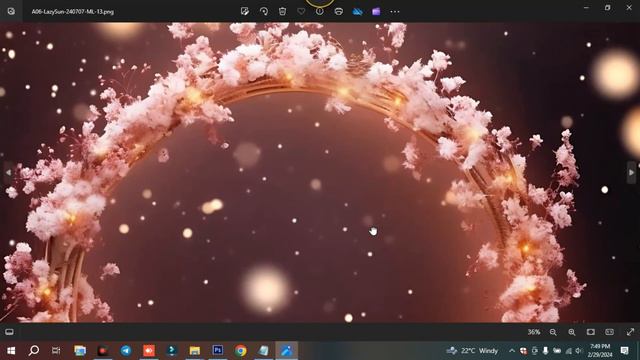Click the microphone tray icon

point(545,350)
